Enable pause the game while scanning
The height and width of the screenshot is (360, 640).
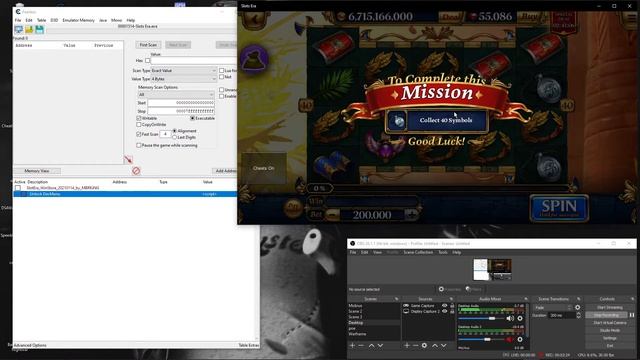[139, 145]
